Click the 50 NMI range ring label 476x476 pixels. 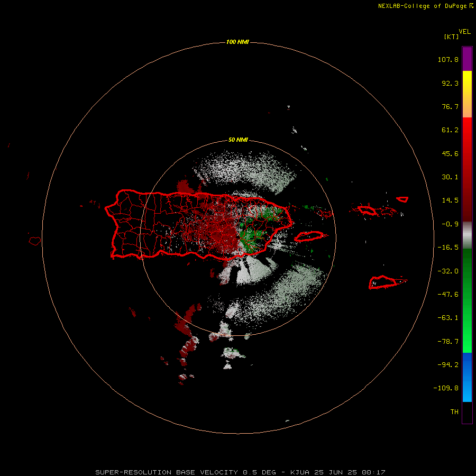click(238, 140)
